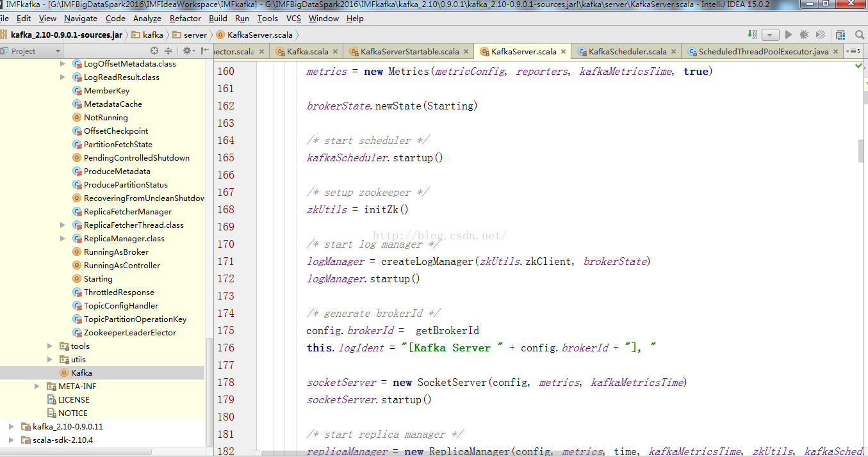Click the Project tree vertical scrollbar

pyautogui.click(x=209, y=391)
